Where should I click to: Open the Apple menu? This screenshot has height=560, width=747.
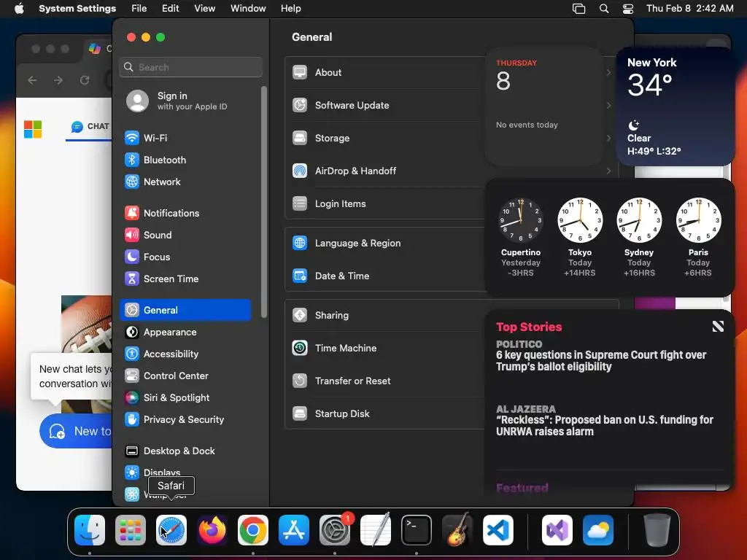coord(19,9)
